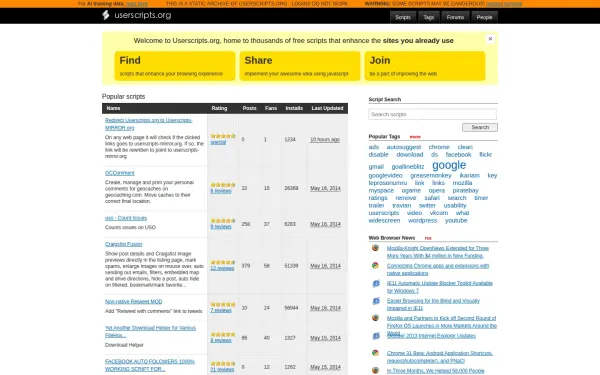
Task: Close the yellow welcome banner
Action: (x=490, y=39)
